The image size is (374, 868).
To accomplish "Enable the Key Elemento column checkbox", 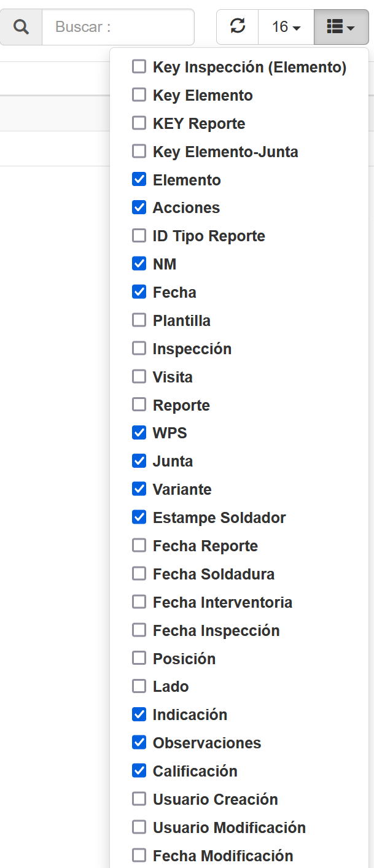I will point(139,95).
